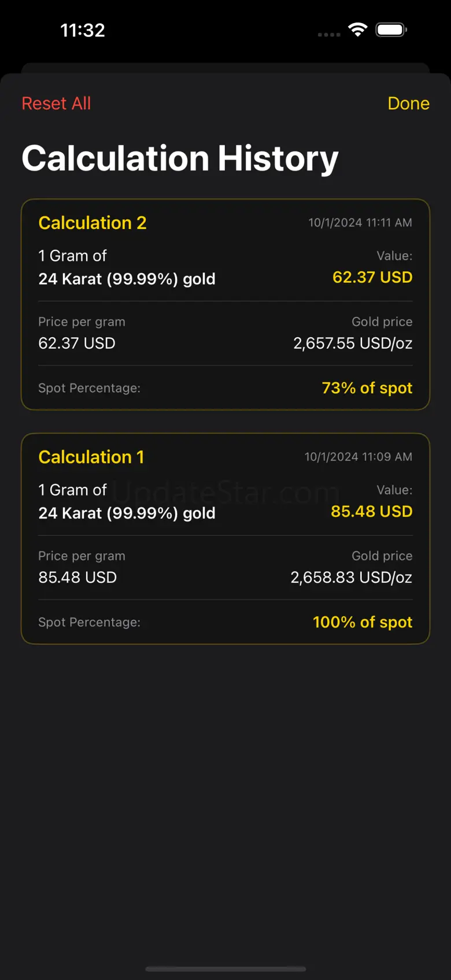
Task: Tap the 73% of spot label
Action: [x=367, y=388]
